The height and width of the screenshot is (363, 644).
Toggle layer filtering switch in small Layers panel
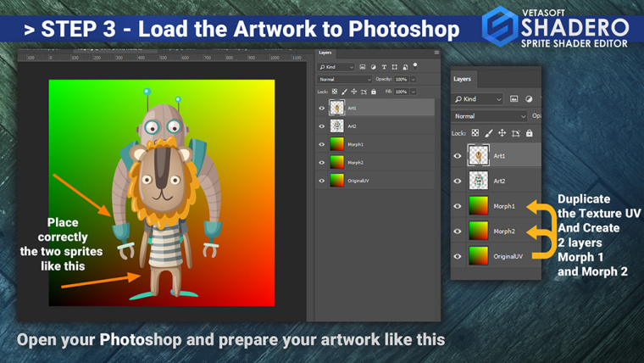pyautogui.click(x=415, y=65)
